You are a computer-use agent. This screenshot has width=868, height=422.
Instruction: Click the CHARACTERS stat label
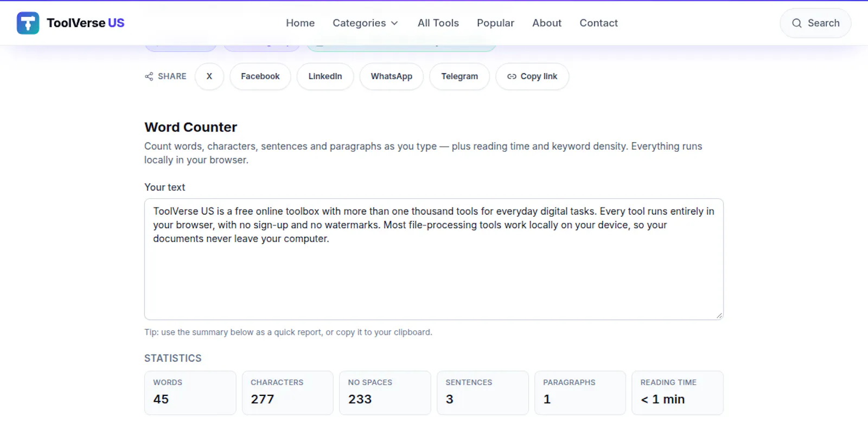point(277,382)
